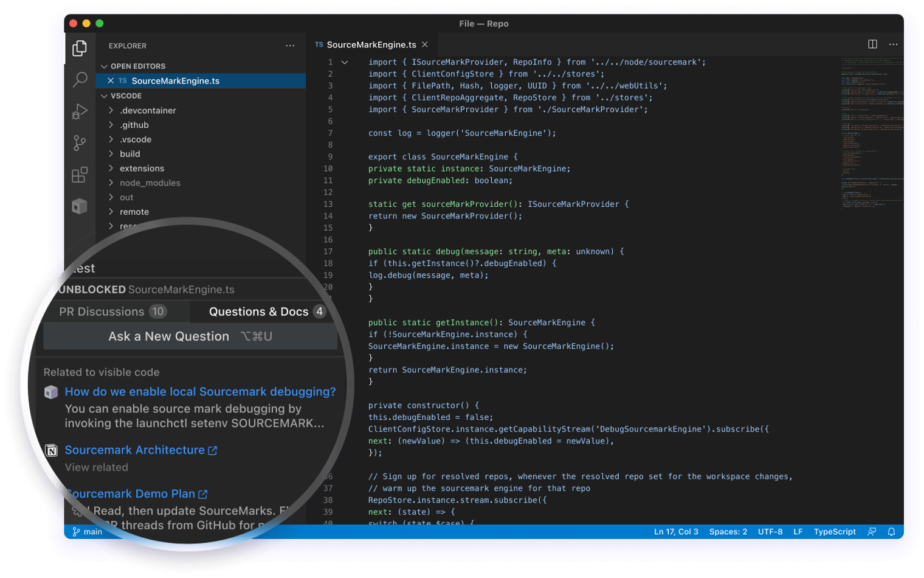Image resolution: width=924 pixels, height=578 pixels.
Task: Open the Source Control view
Action: click(80, 143)
